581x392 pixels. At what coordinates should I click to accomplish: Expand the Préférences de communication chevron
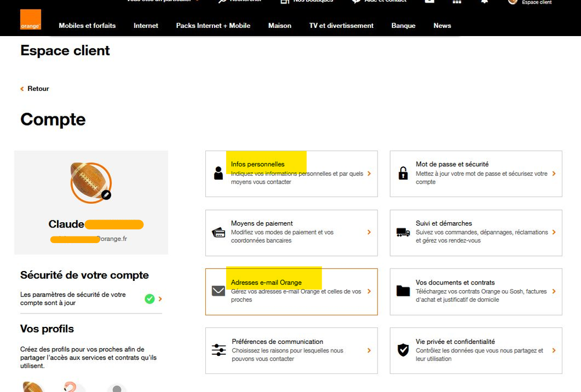pos(369,350)
